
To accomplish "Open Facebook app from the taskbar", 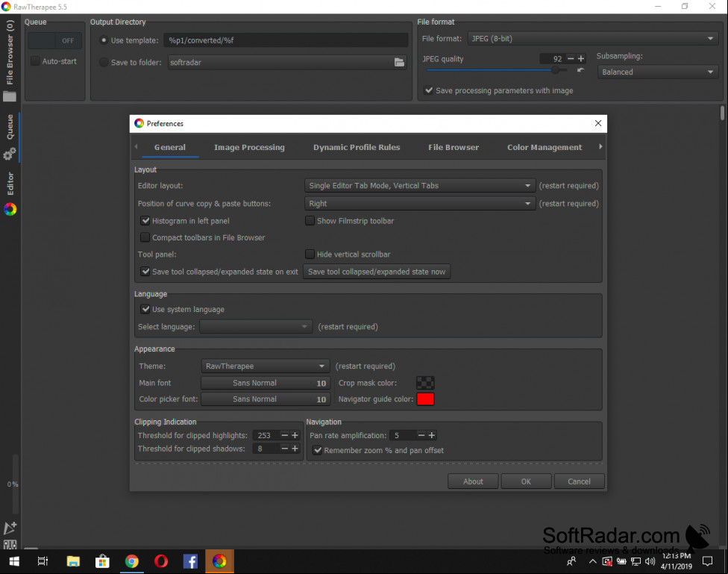I will pyautogui.click(x=190, y=561).
